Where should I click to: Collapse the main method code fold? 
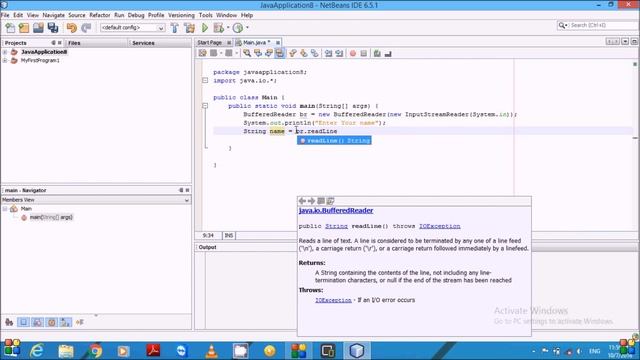click(x=205, y=106)
